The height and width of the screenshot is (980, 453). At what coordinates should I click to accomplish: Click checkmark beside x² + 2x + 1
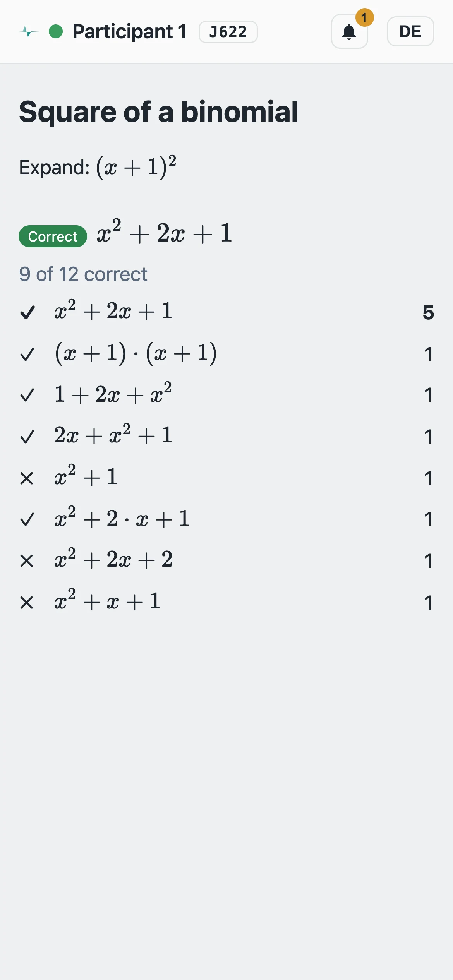[27, 312]
